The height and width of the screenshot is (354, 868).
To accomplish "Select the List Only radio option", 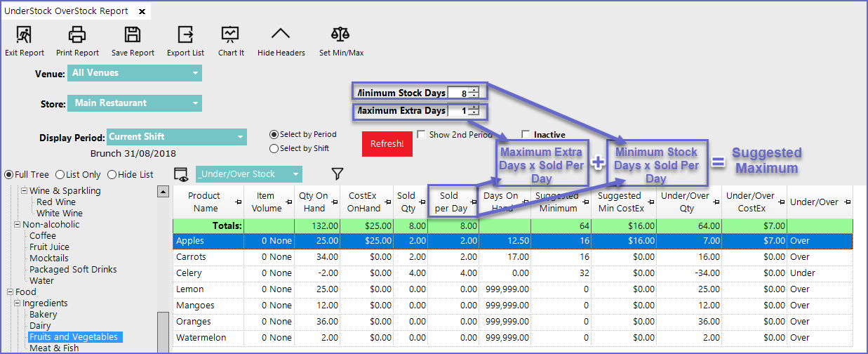I will 60,175.
